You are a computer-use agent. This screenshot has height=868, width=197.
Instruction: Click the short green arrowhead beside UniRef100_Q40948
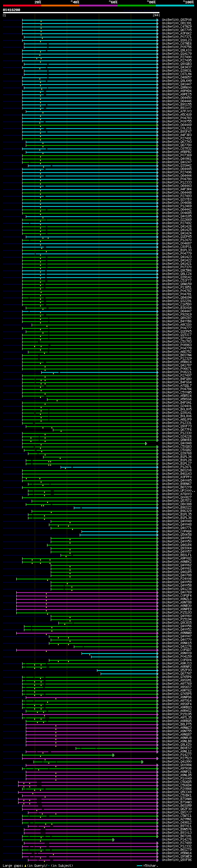[x=146, y=443]
